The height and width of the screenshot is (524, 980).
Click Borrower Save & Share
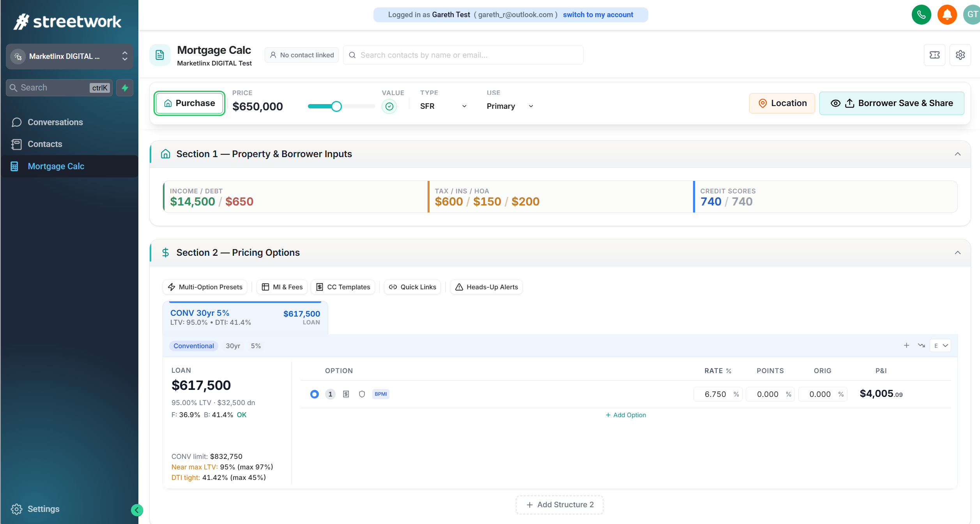892,103
